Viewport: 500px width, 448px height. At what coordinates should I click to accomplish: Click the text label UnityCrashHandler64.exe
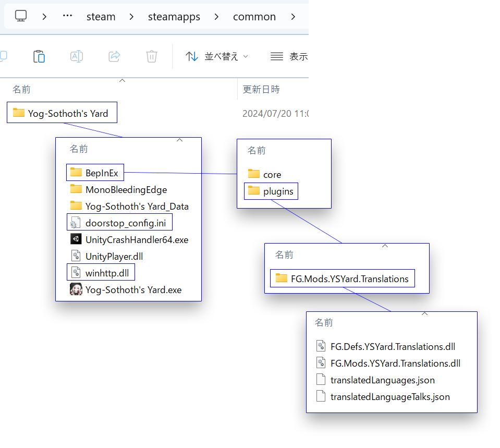pos(137,240)
